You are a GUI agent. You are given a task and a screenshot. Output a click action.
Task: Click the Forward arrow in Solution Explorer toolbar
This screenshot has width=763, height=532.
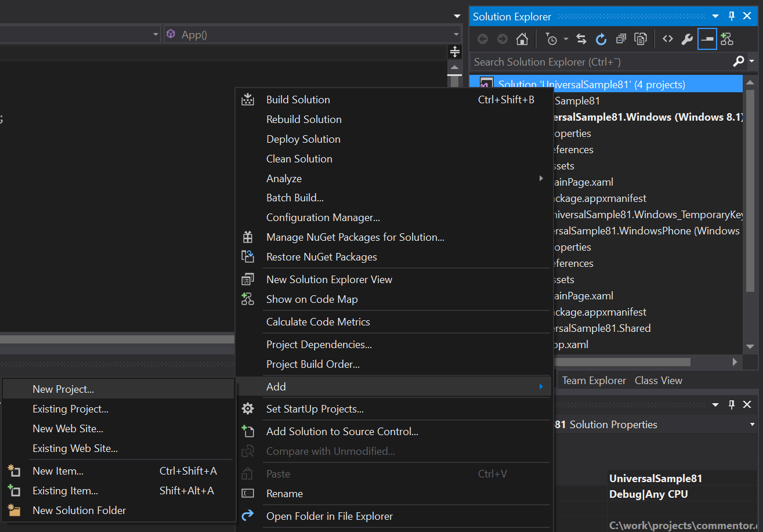coord(502,39)
